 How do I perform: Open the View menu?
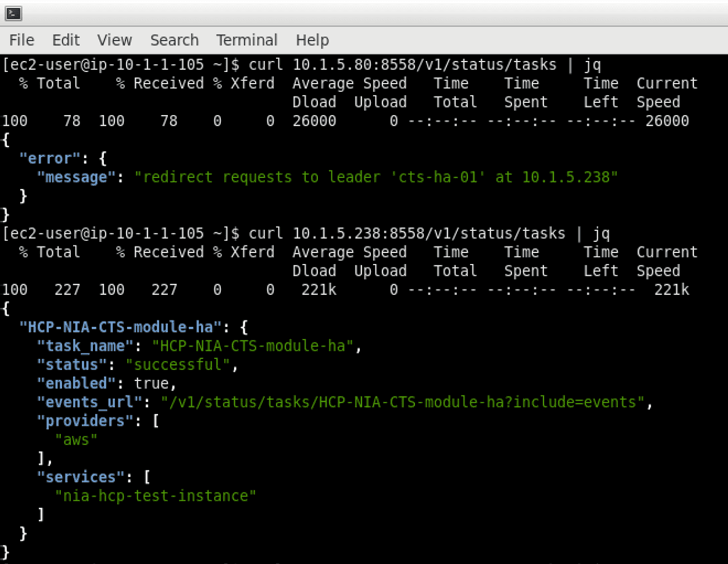114,40
